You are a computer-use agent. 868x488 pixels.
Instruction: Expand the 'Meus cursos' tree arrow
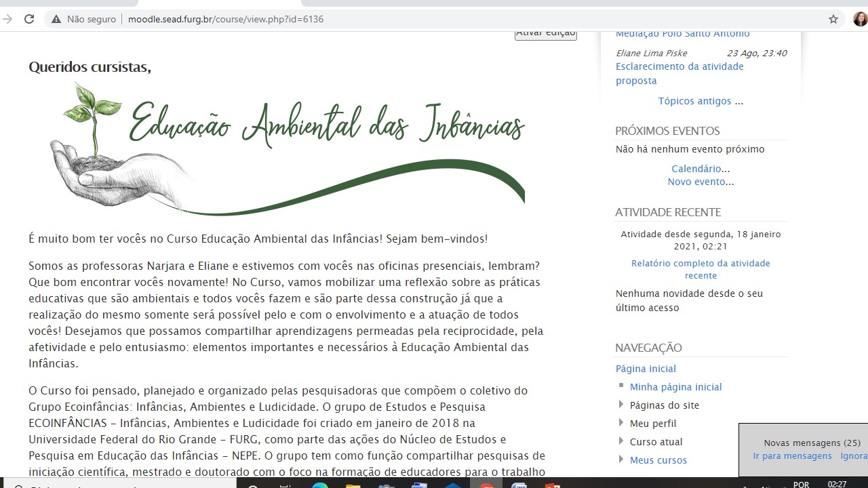point(621,460)
